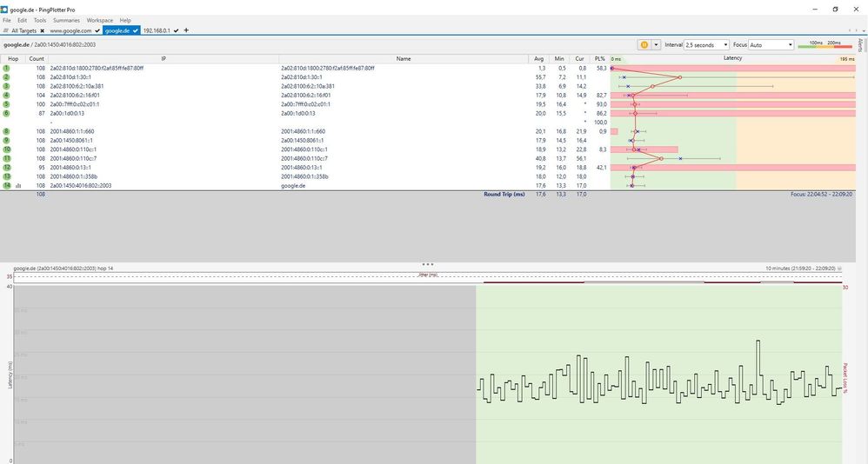Open the tab list dropdown arrow at far right

coord(863,30)
